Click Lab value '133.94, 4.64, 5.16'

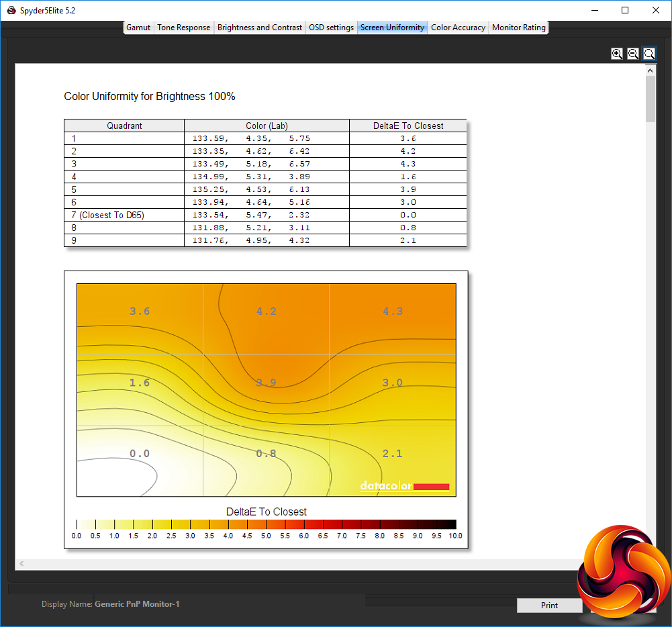tap(251, 202)
